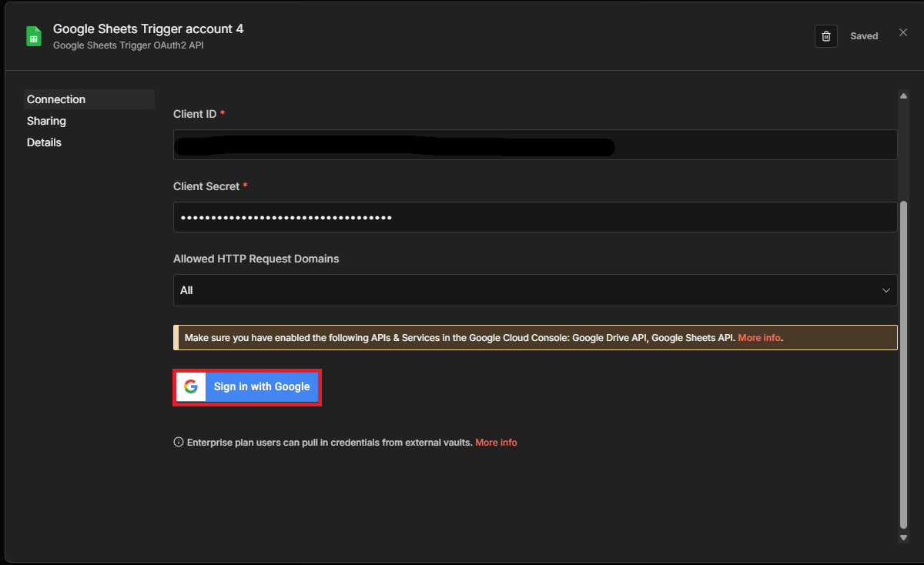The image size is (924, 565).
Task: Close the credential dialog with X
Action: 903,32
